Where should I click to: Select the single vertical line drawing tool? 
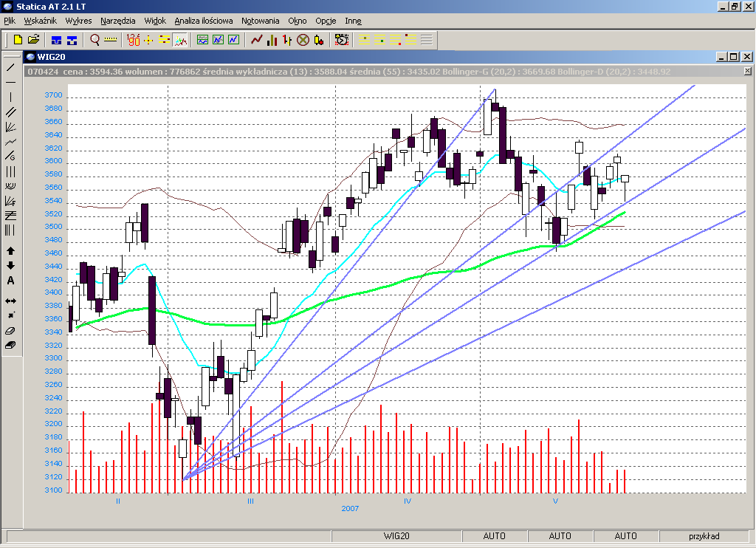pos(10,97)
